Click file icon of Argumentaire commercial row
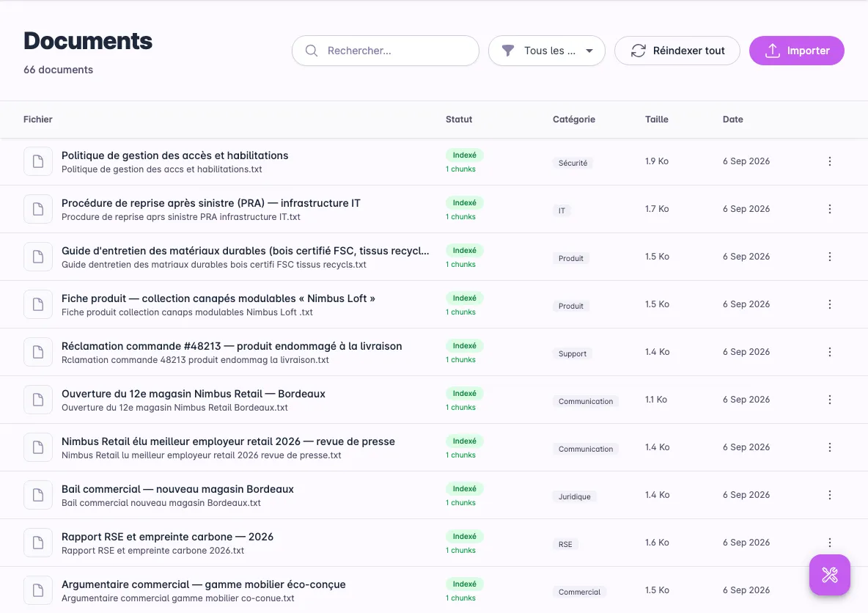The image size is (868, 613). (x=38, y=590)
